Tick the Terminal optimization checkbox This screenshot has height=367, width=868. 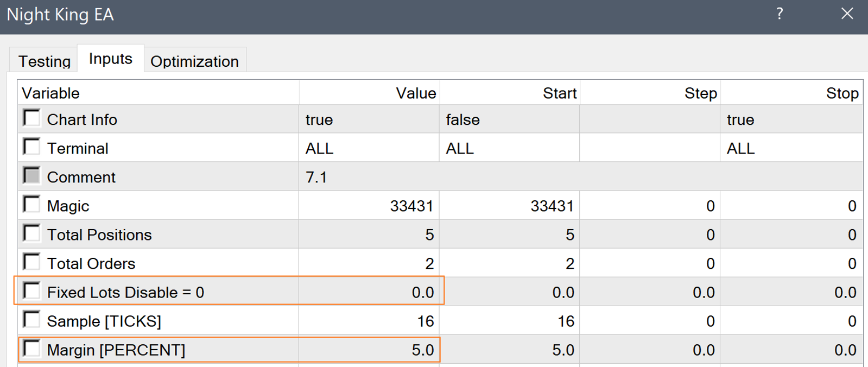point(31,147)
